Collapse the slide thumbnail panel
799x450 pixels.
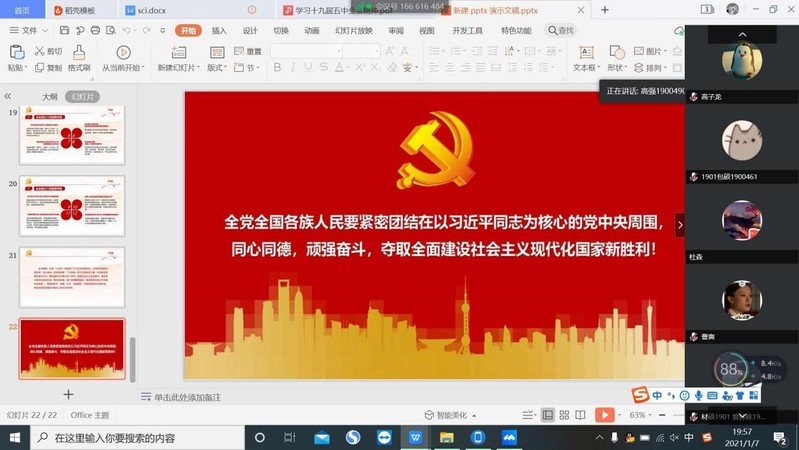(x=8, y=97)
